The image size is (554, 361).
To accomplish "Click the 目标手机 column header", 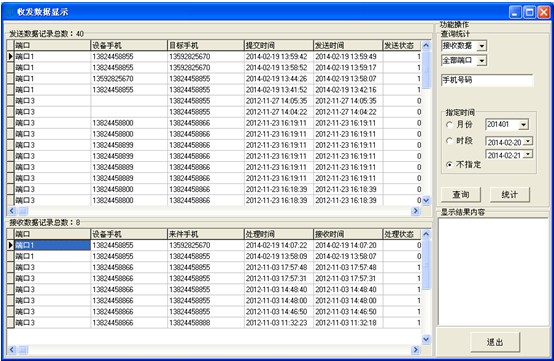I will tap(206, 45).
